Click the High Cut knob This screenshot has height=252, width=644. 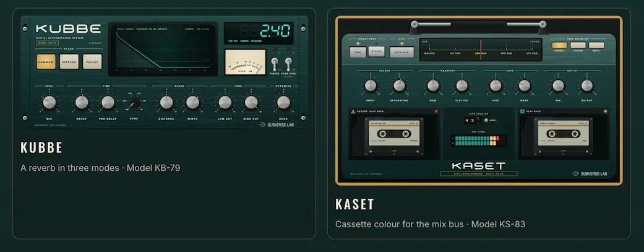tap(251, 102)
